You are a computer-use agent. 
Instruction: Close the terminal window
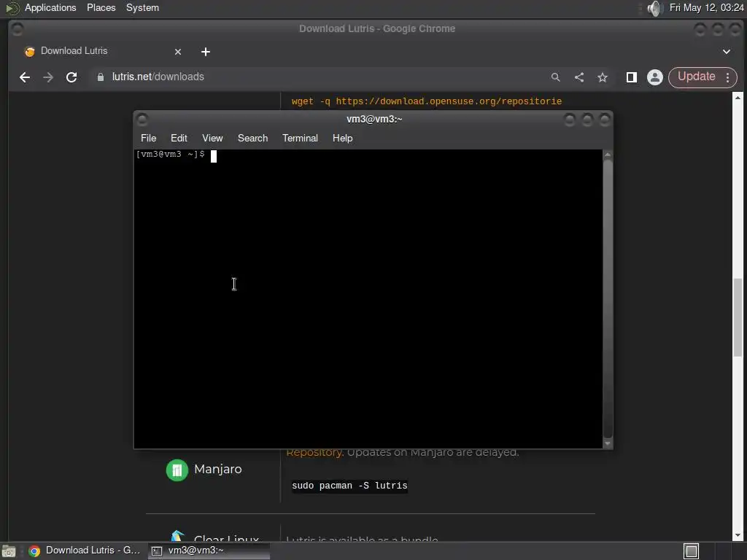click(605, 120)
